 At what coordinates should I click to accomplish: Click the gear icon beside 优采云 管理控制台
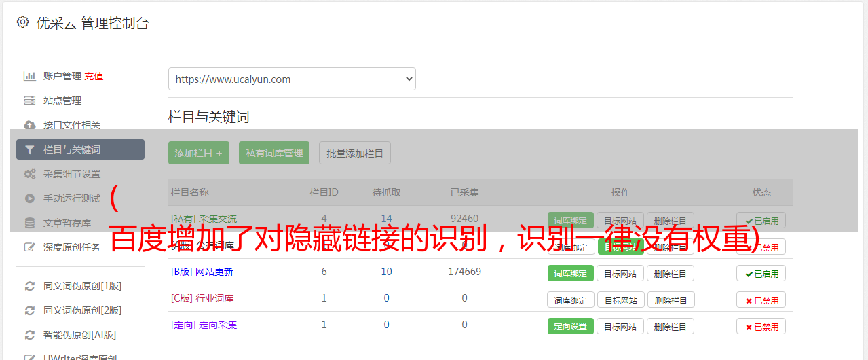(22, 22)
